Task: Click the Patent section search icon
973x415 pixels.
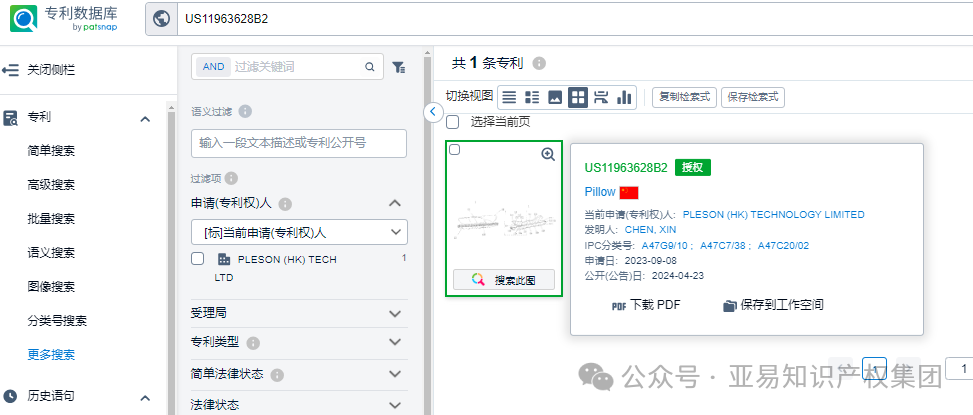Action: coord(11,118)
